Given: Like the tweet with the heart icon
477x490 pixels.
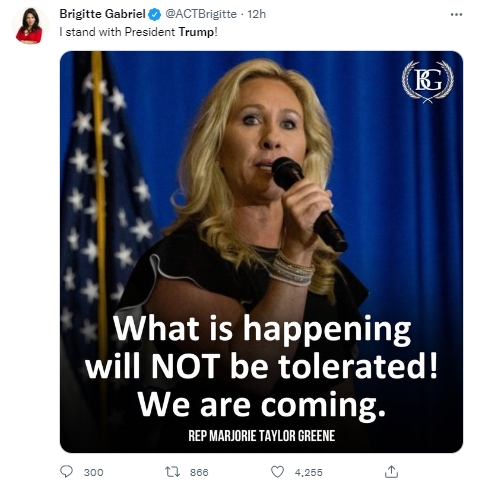Looking at the screenshot, I should [277, 472].
